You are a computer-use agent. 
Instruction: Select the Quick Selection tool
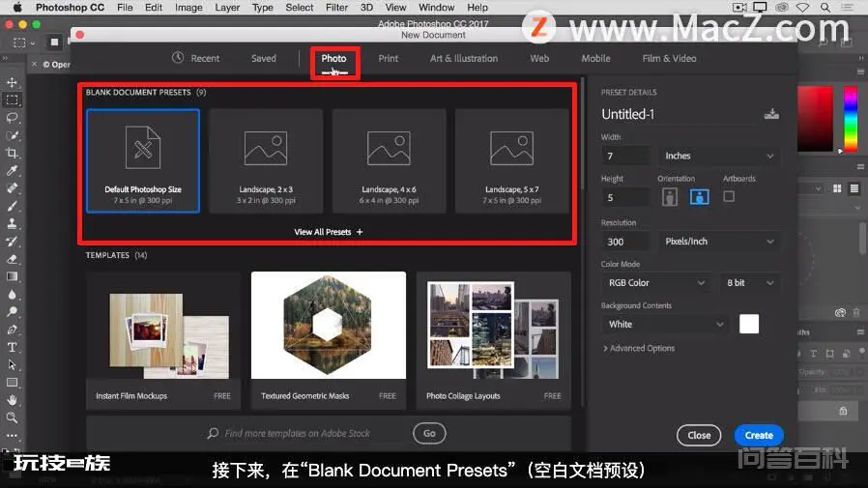12,135
